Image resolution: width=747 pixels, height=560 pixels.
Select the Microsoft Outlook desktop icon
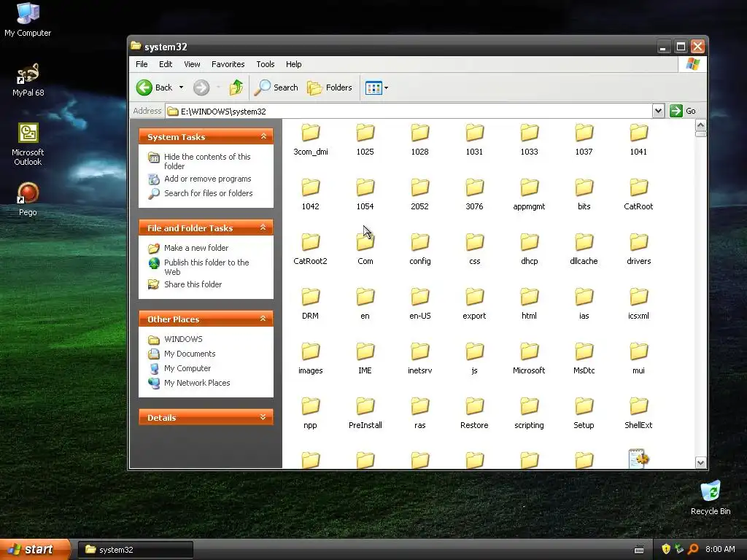[28, 144]
